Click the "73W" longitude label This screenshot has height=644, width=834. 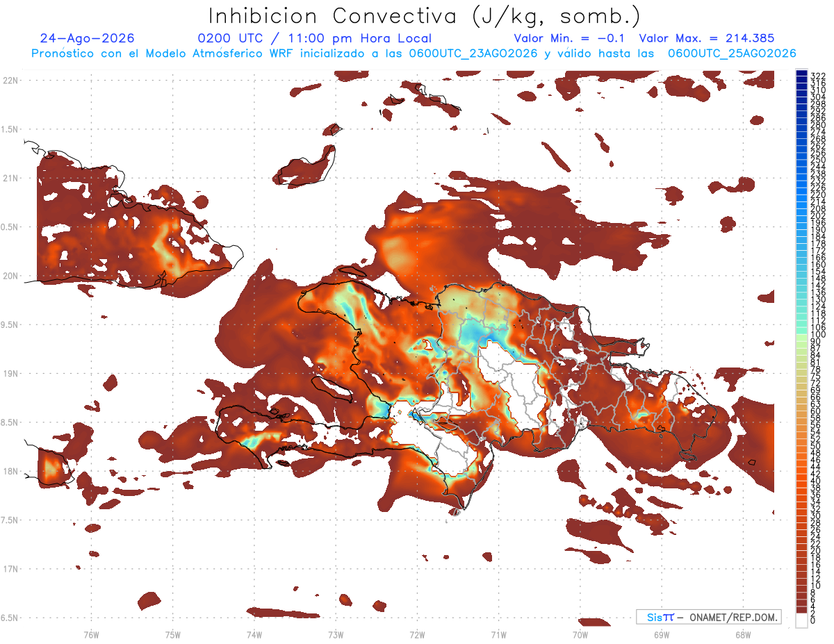point(336,634)
